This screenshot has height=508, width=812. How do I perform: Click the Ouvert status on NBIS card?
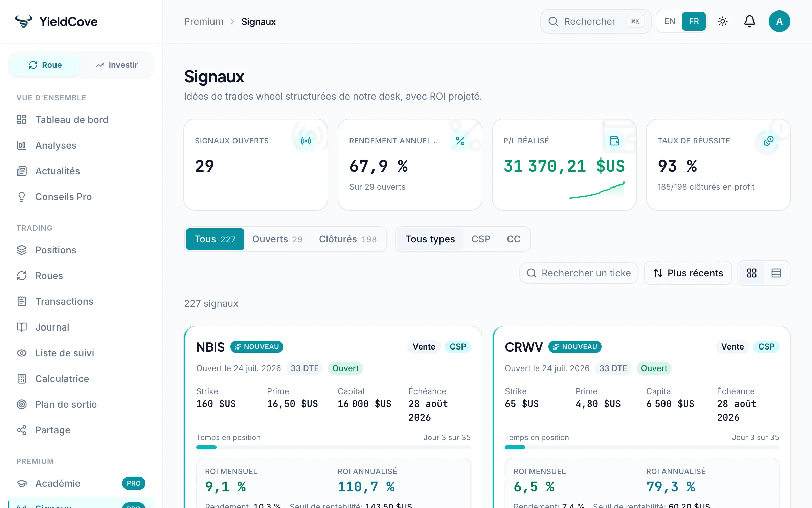point(345,368)
